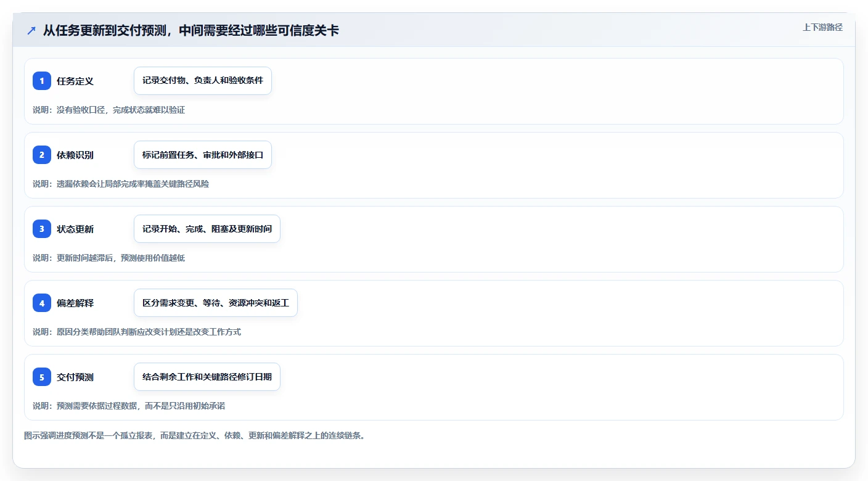Screen dimensions: 868x481
Task: Click the note 没有验收口径，完成状态就难以验证
Action: pos(108,110)
